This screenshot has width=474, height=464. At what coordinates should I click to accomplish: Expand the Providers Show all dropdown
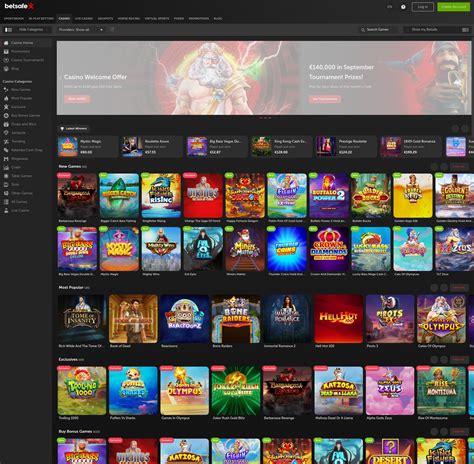click(81, 30)
